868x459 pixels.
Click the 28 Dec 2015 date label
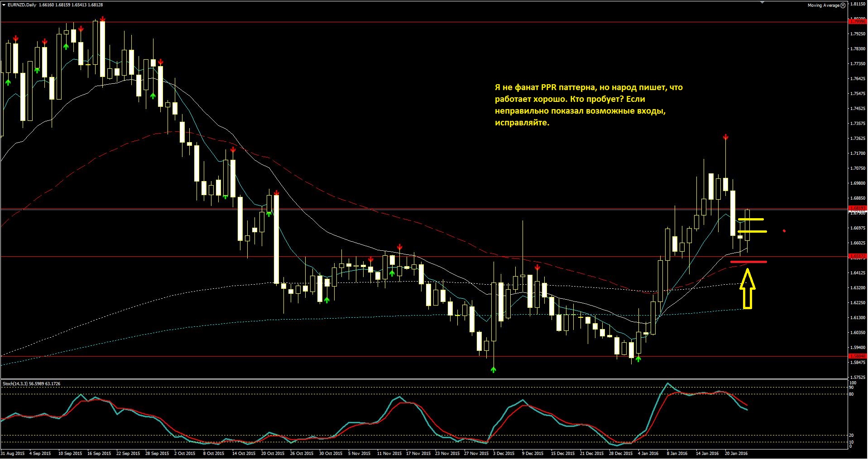click(x=621, y=454)
